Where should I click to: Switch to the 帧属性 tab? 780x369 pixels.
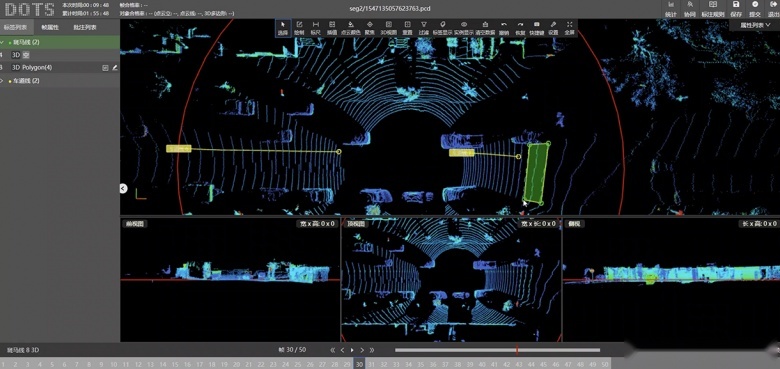tap(50, 27)
